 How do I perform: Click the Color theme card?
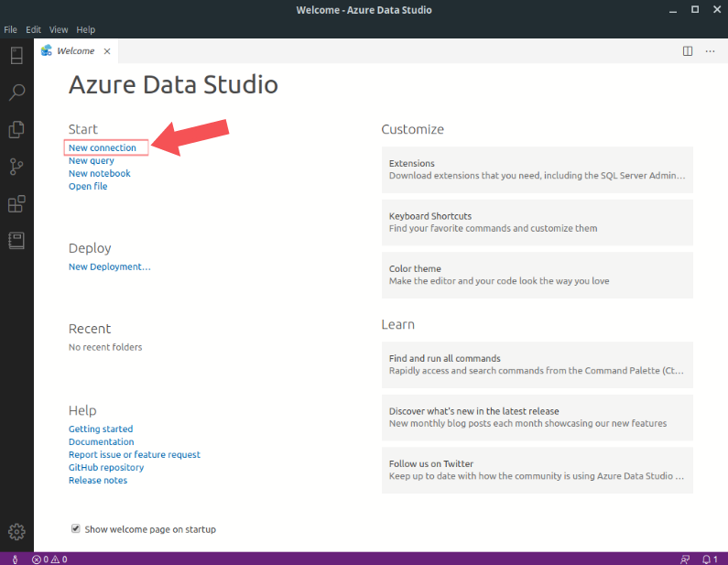click(x=538, y=275)
